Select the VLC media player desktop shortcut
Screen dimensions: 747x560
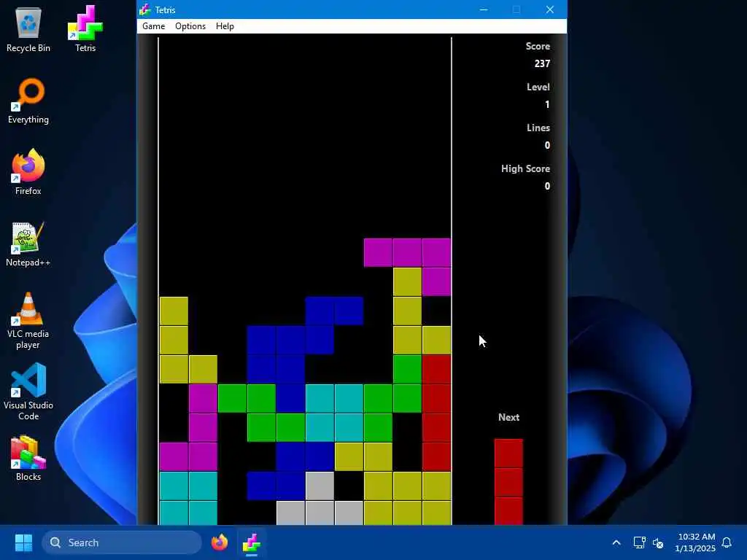point(28,321)
